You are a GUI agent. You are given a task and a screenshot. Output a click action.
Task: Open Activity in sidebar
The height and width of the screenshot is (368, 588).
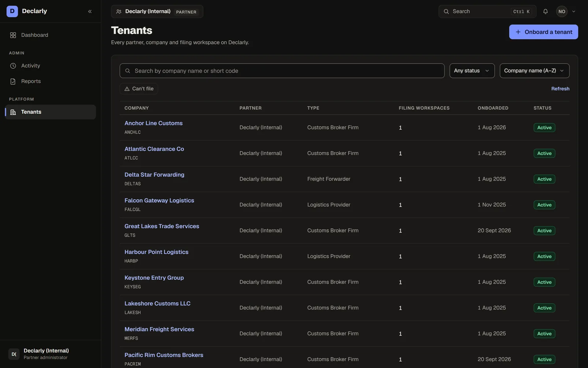[x=50, y=66]
